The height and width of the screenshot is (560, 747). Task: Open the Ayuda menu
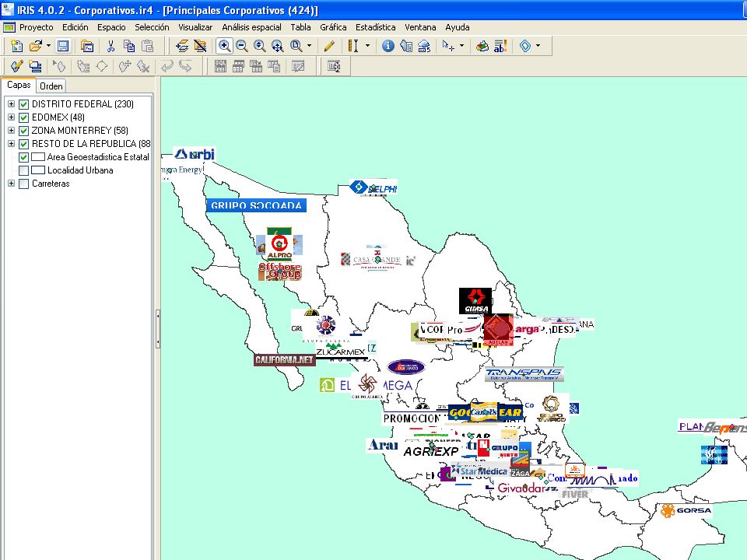(458, 28)
